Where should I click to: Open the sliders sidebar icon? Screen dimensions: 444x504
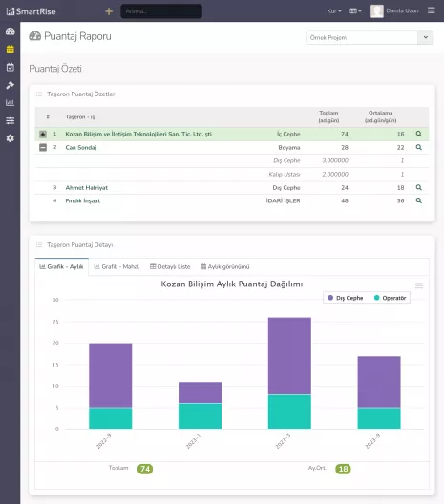pos(10,120)
